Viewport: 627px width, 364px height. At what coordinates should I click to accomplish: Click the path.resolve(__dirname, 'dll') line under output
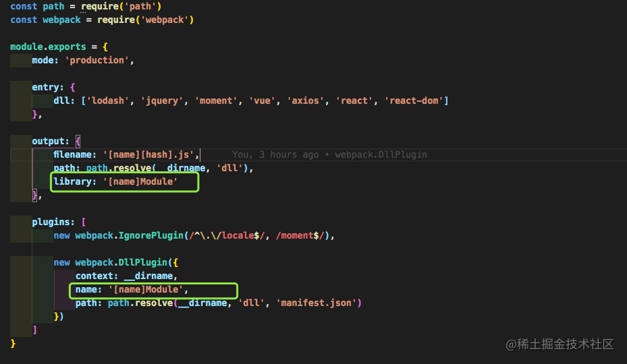click(x=154, y=169)
